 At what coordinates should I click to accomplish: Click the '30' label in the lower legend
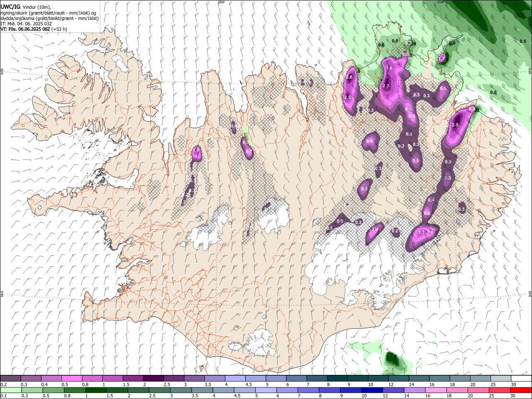(513, 396)
